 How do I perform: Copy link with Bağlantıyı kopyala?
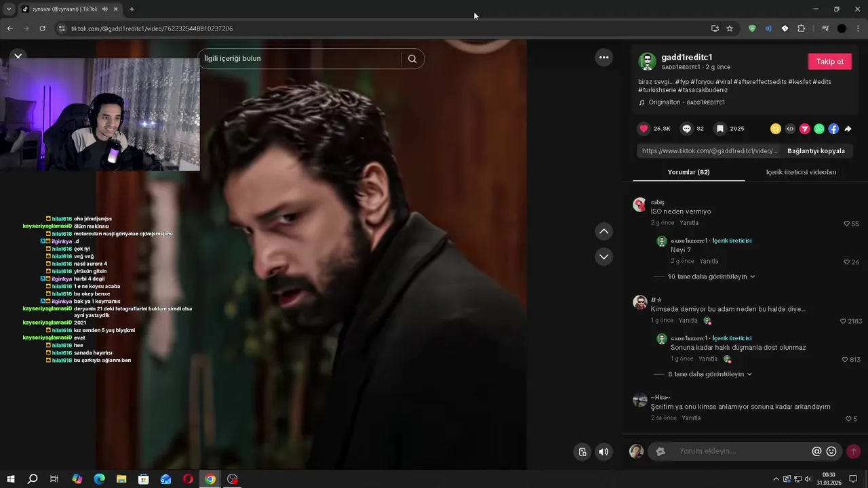[816, 151]
